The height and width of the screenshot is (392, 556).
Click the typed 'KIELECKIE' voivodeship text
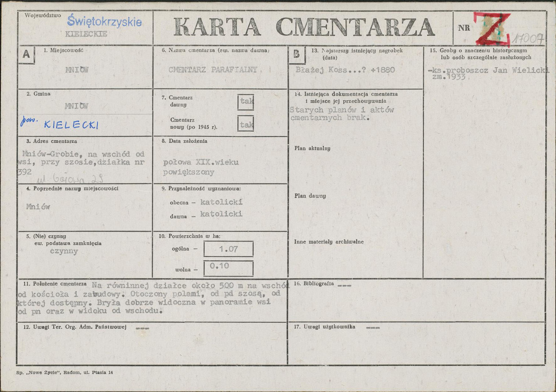86,34
